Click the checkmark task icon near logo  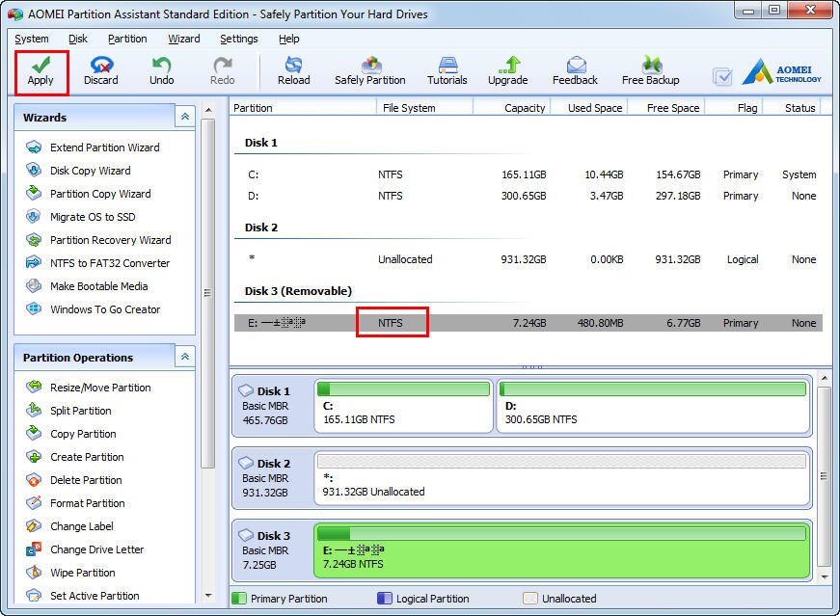click(x=722, y=76)
